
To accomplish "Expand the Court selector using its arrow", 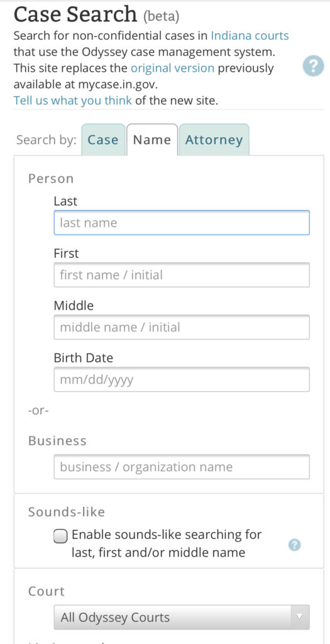I will [300, 618].
